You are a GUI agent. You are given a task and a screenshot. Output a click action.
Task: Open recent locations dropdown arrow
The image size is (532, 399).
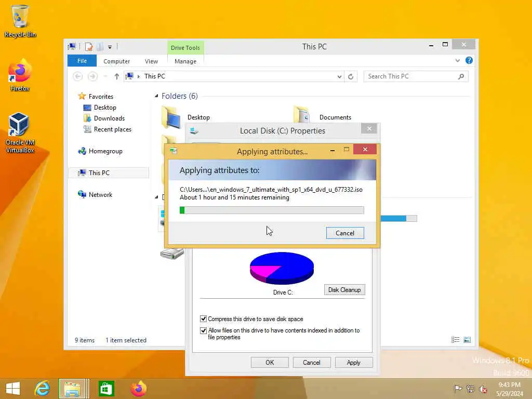pyautogui.click(x=105, y=76)
